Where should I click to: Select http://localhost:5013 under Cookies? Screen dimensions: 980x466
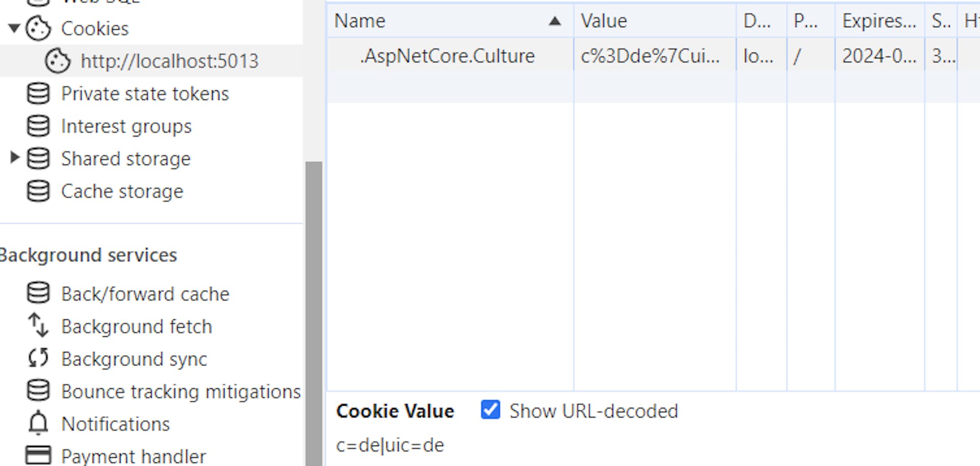pyautogui.click(x=169, y=61)
